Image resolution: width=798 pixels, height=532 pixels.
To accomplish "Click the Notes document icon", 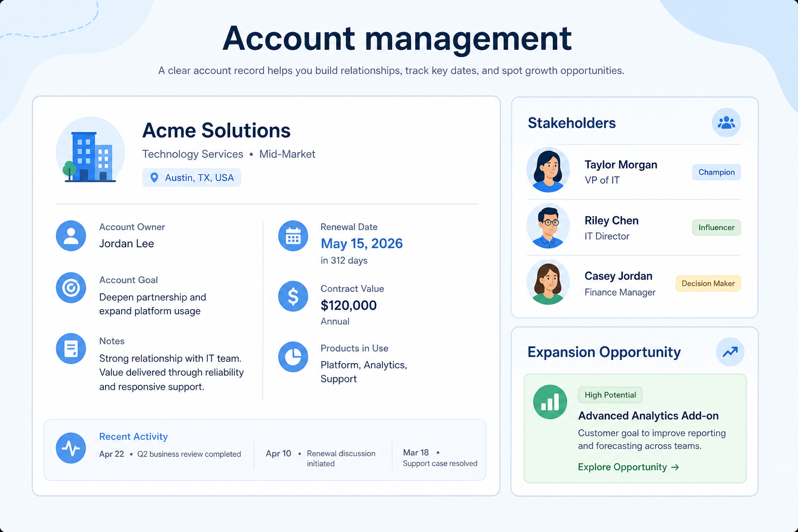I will 71,349.
